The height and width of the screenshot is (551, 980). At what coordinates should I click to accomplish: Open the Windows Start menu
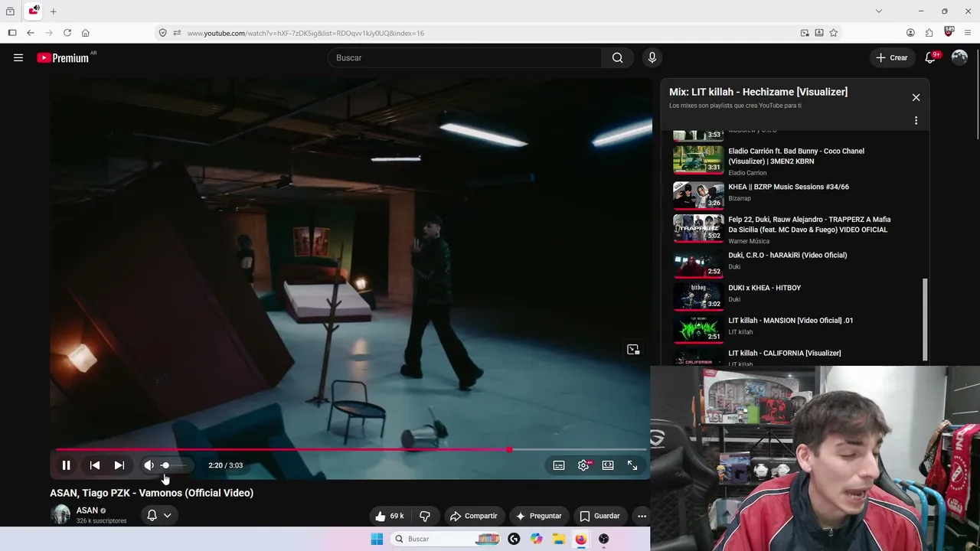377,539
